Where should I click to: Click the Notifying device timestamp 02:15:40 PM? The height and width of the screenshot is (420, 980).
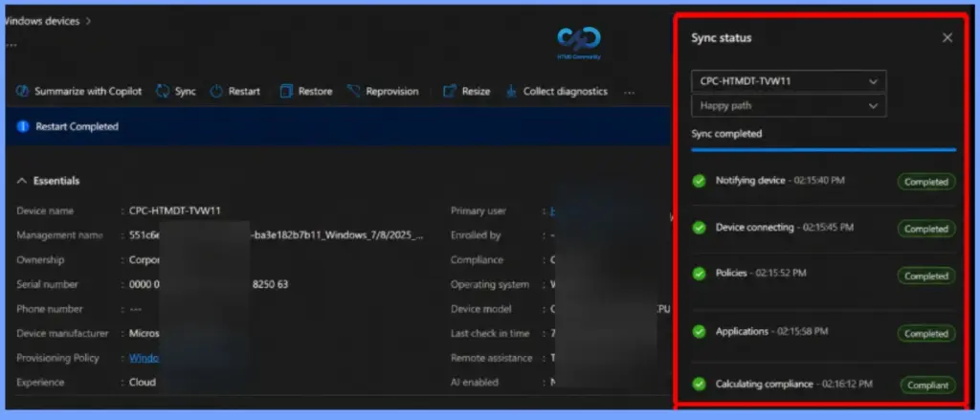[819, 180]
